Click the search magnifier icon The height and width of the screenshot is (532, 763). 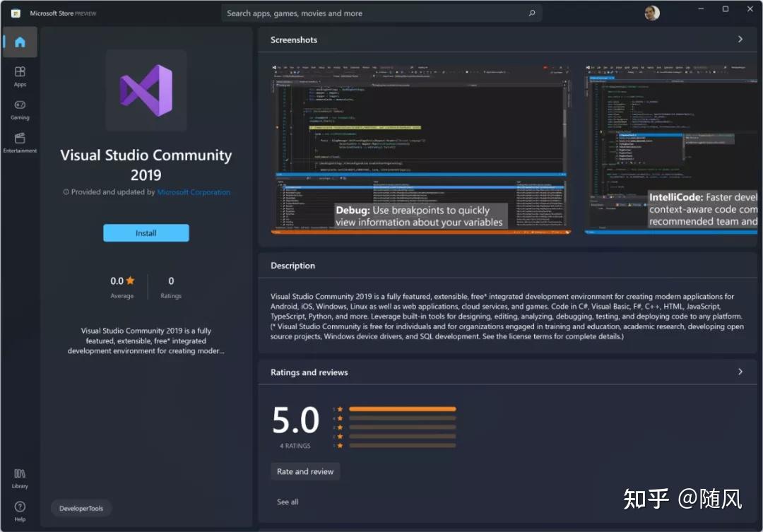coord(532,13)
